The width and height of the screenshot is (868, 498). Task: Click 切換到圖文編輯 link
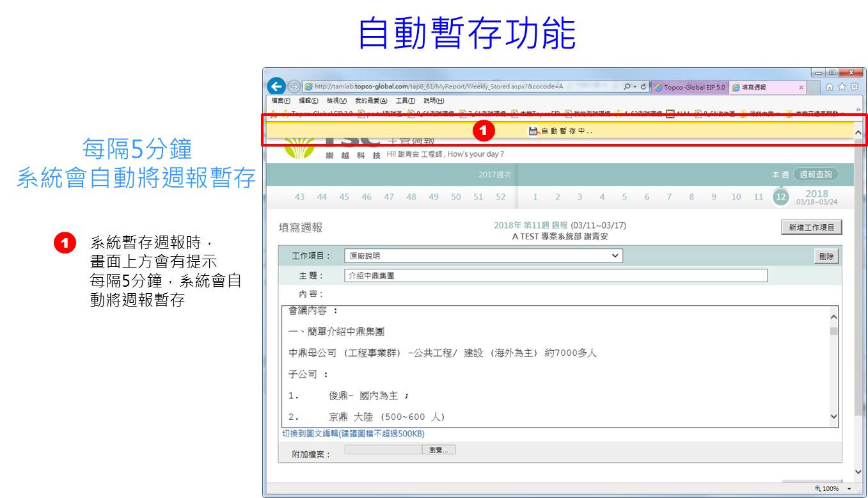tap(353, 434)
